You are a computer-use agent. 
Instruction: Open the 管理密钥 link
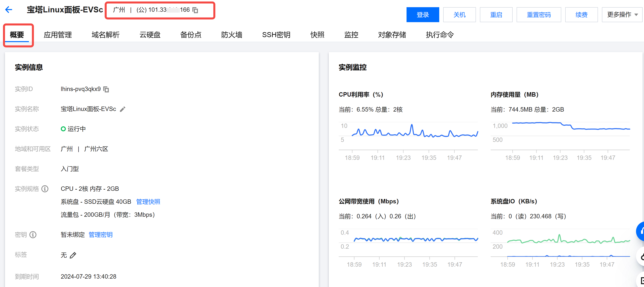click(x=100, y=235)
